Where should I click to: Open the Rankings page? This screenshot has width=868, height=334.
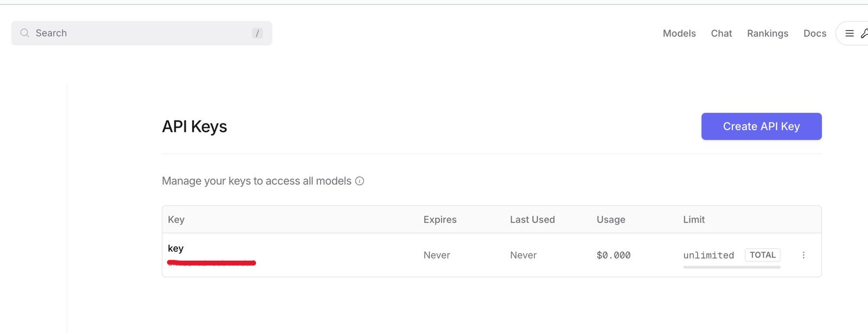(768, 33)
